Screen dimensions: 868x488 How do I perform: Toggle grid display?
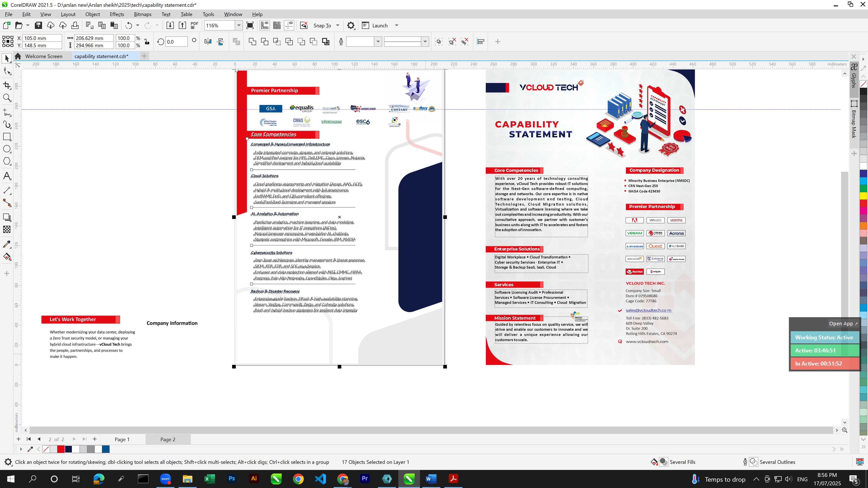click(277, 25)
